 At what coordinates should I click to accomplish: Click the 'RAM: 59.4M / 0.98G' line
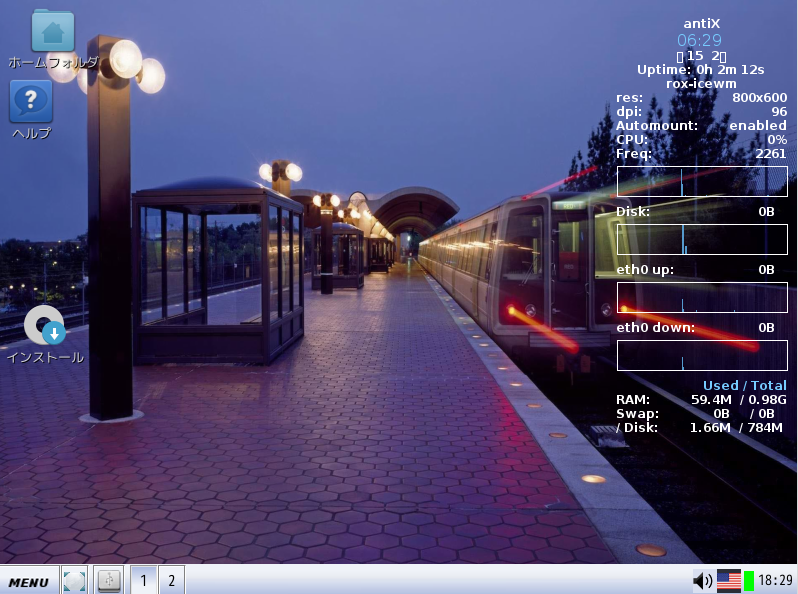pyautogui.click(x=701, y=400)
